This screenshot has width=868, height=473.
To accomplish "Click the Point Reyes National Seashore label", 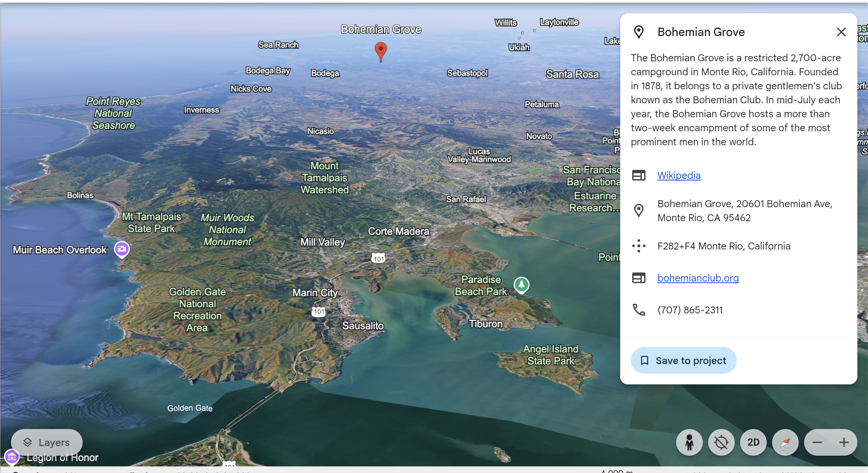I will click(x=113, y=113).
